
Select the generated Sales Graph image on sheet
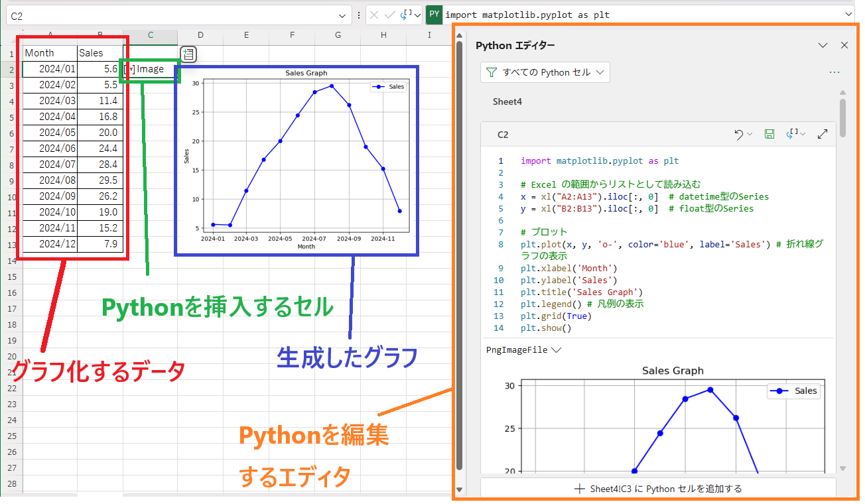point(296,160)
